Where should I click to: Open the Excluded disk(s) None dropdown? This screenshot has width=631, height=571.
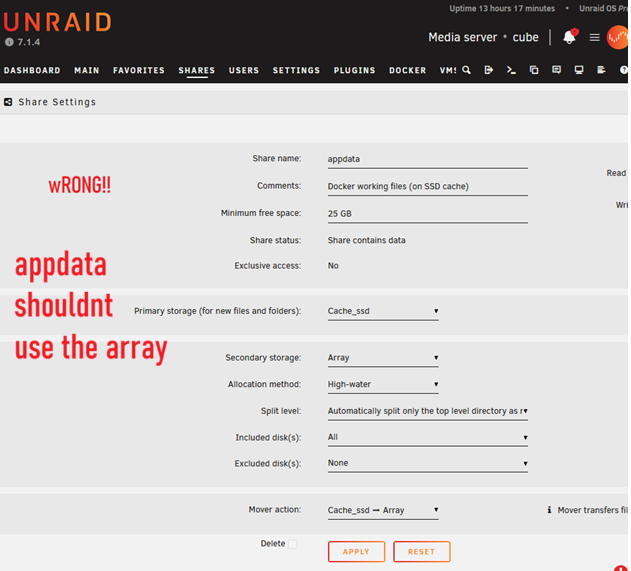coord(428,463)
